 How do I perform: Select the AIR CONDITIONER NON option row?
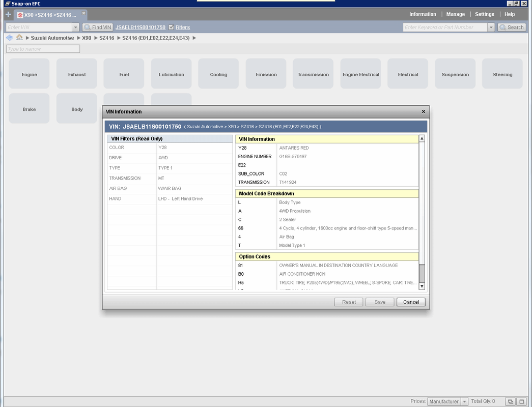(x=327, y=274)
